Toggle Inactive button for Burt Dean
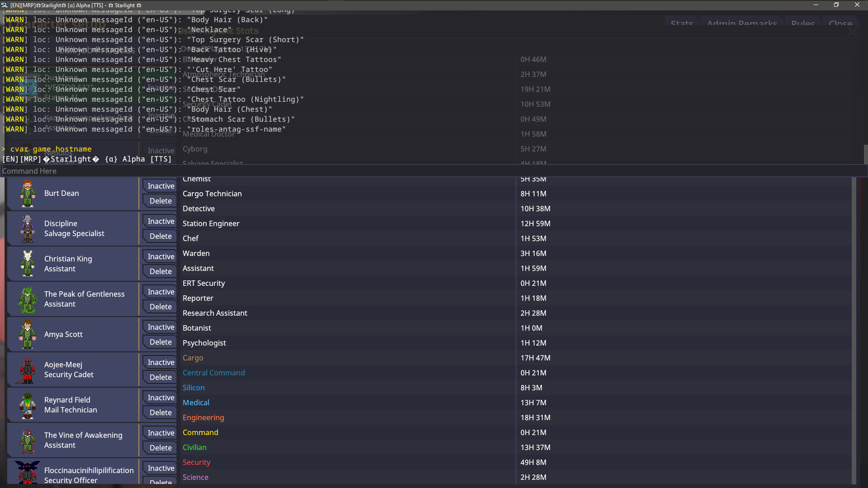 click(161, 186)
